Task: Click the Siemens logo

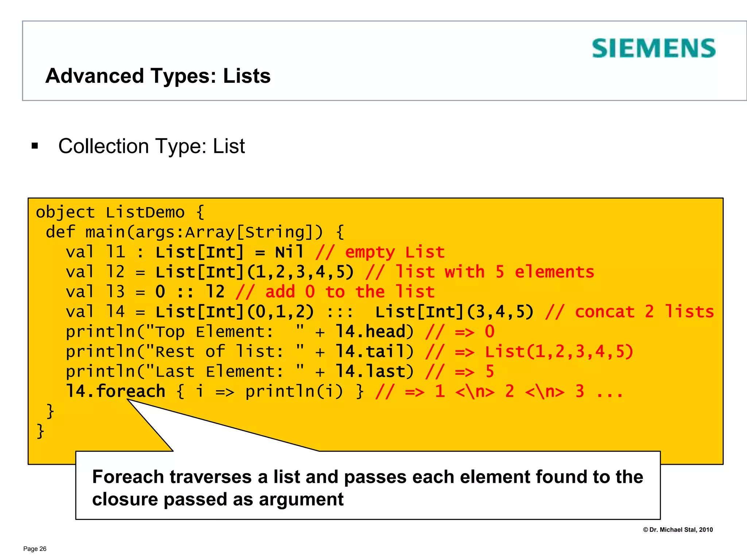Action: tap(653, 48)
